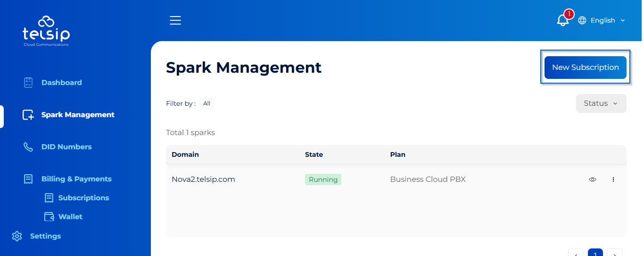644x256 pixels.
Task: Click the globe language icon
Action: coord(582,20)
